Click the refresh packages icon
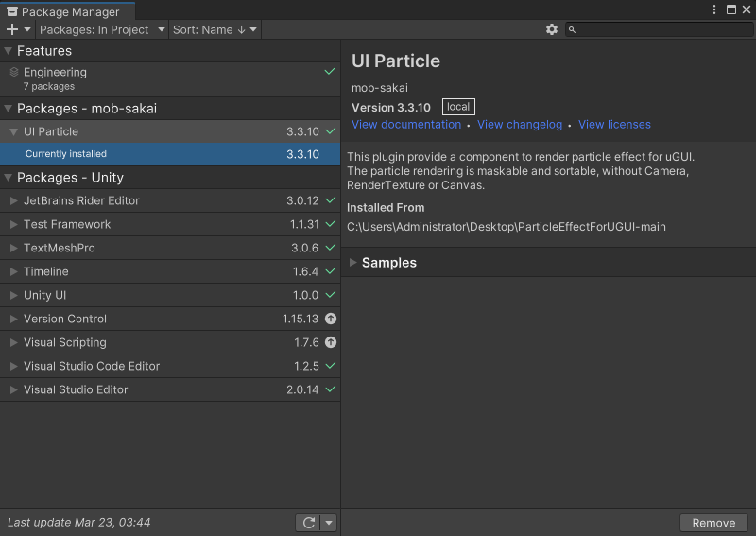756x536 pixels. coord(308,523)
